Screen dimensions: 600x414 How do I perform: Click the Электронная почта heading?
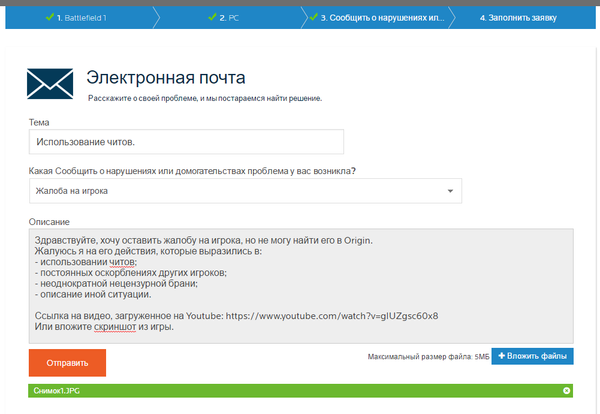click(165, 77)
